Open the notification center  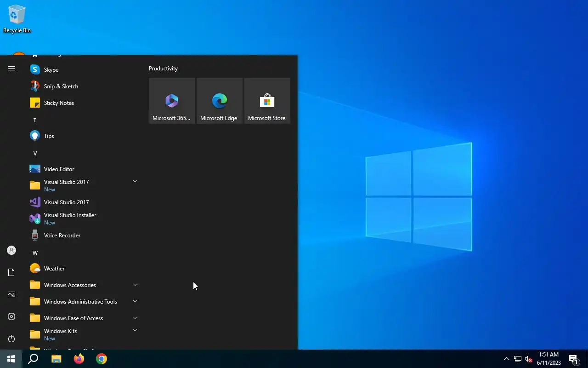(x=573, y=359)
